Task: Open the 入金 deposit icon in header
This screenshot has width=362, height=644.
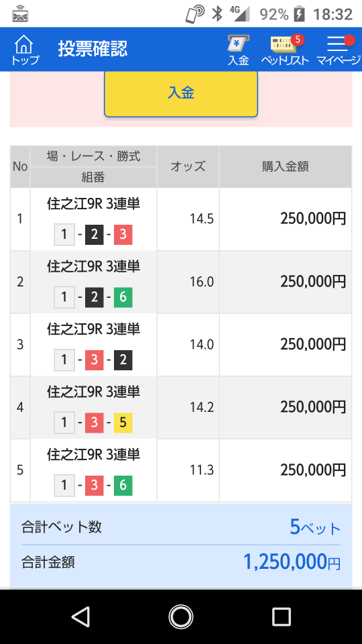Action: [x=239, y=50]
